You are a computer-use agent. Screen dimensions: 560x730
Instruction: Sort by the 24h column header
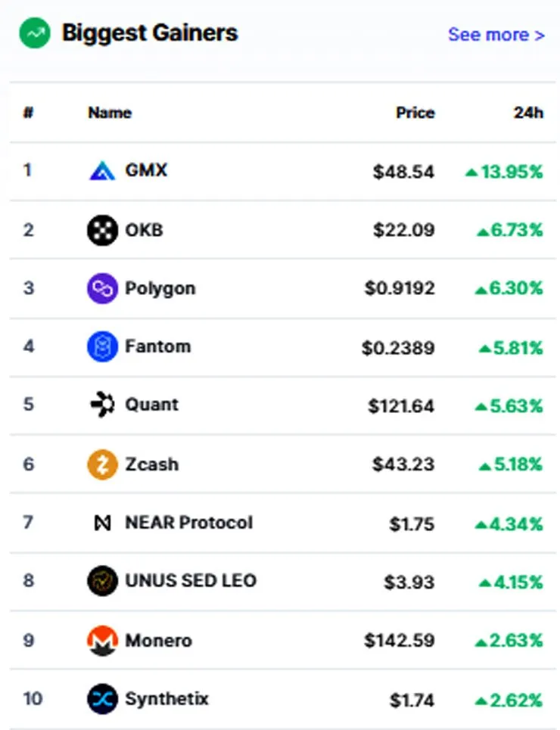point(528,113)
